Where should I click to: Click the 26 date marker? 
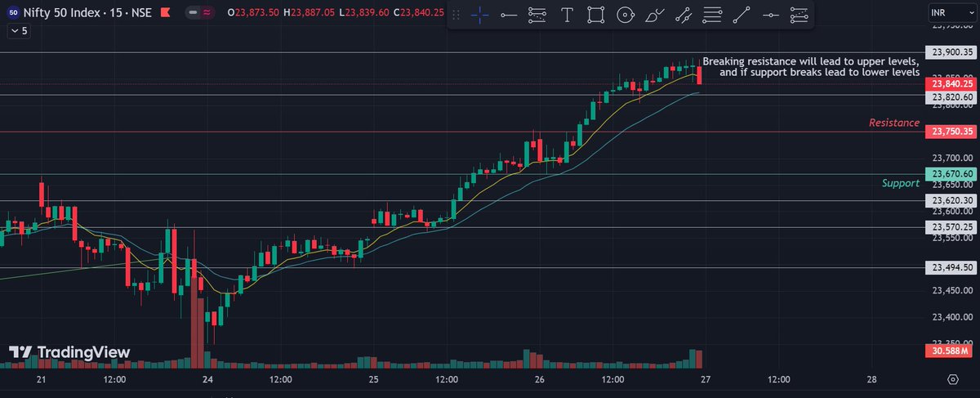[x=540, y=380]
